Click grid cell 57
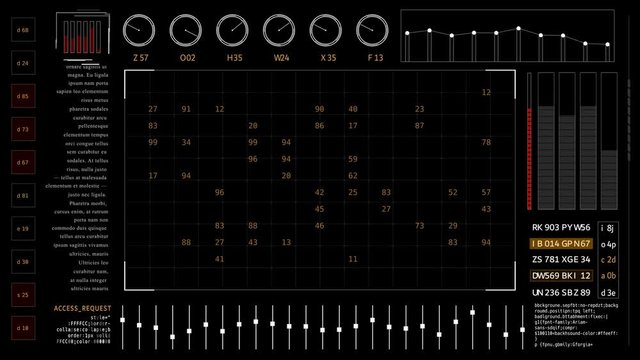The width and height of the screenshot is (640, 360). (x=486, y=192)
